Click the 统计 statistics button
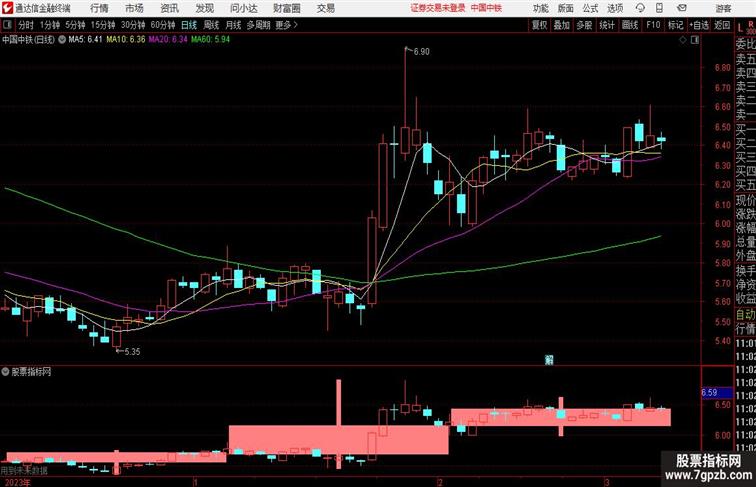This screenshot has height=487, width=756. [x=607, y=25]
